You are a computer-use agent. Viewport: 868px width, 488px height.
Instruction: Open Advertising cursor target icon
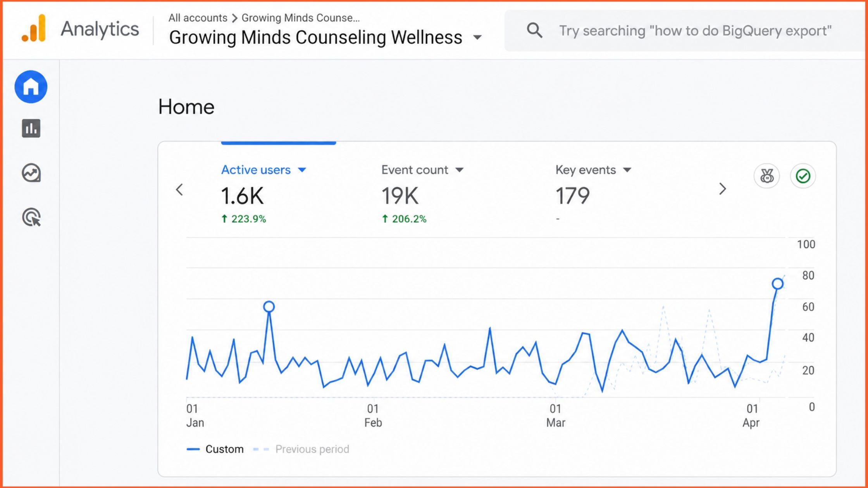pyautogui.click(x=31, y=217)
